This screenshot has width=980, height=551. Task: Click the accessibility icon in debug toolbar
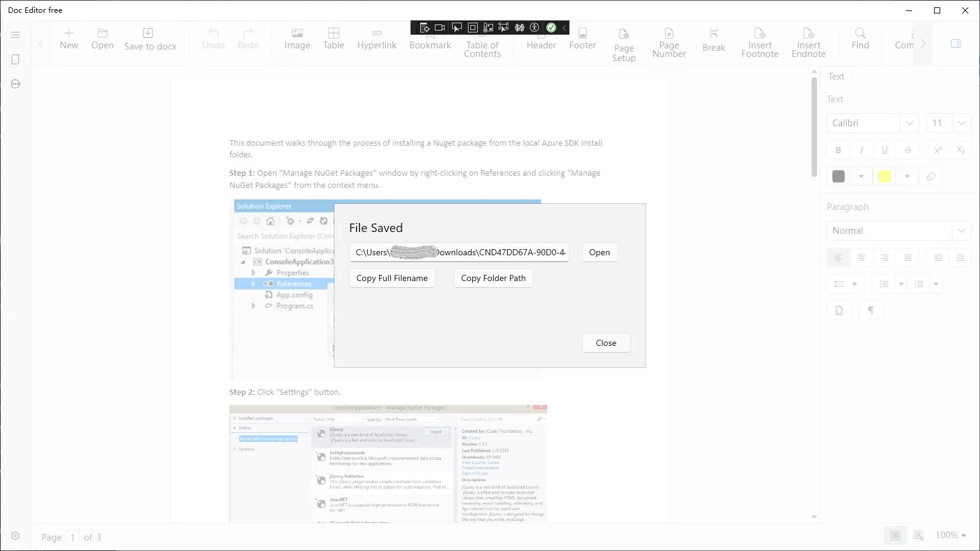(x=534, y=28)
